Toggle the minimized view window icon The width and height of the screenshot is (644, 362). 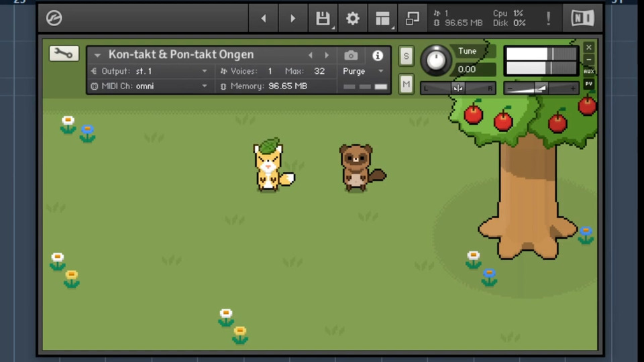[412, 18]
